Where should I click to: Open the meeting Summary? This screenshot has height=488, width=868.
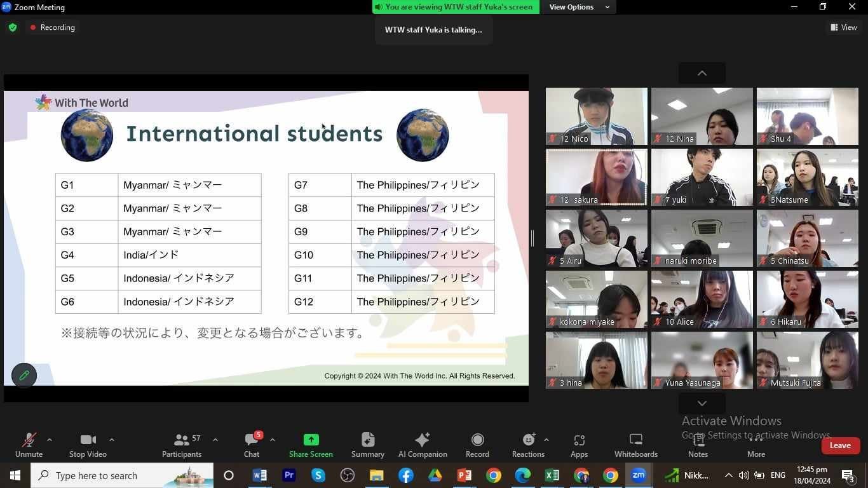[x=368, y=445]
